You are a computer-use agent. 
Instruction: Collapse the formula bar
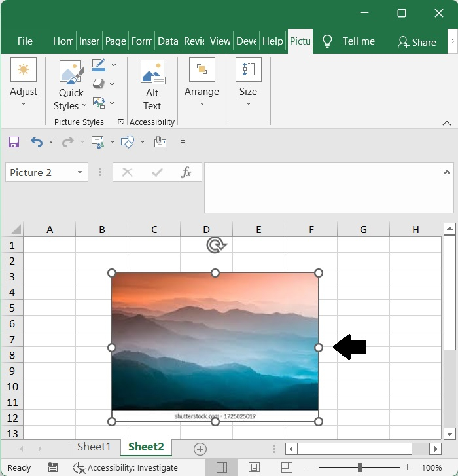tap(447, 172)
